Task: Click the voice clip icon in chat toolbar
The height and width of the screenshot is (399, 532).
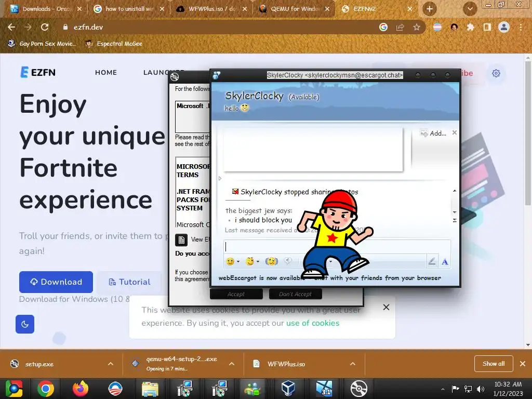Action: click(x=288, y=261)
